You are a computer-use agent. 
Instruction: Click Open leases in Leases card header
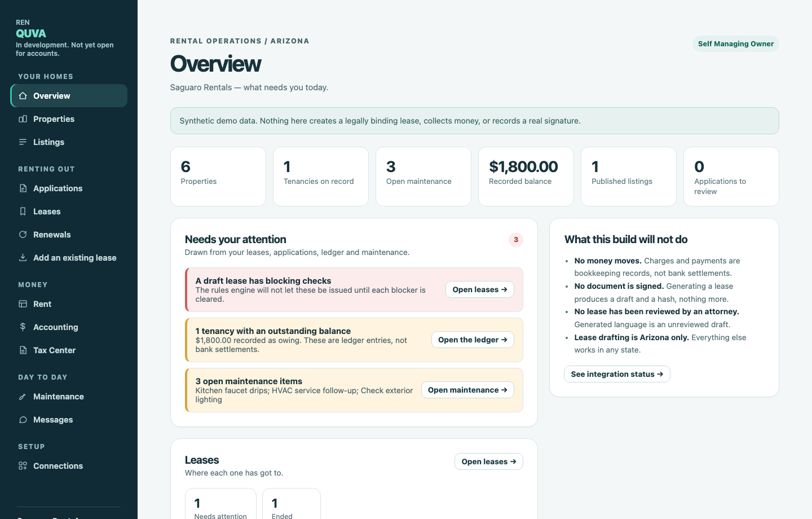489,461
